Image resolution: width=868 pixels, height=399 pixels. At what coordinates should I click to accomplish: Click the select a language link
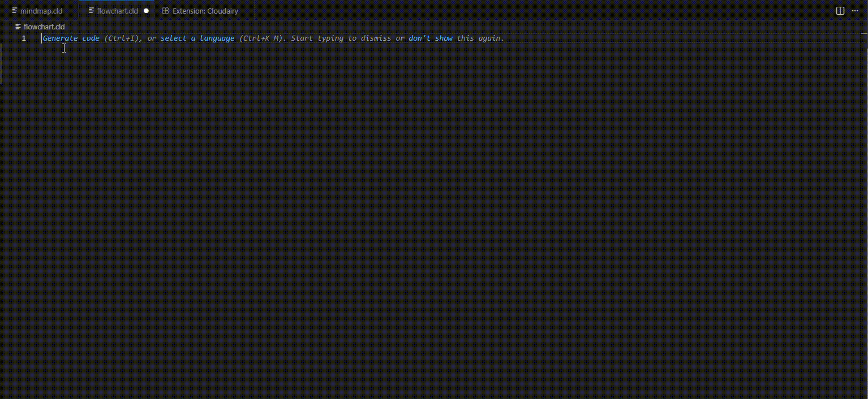197,38
